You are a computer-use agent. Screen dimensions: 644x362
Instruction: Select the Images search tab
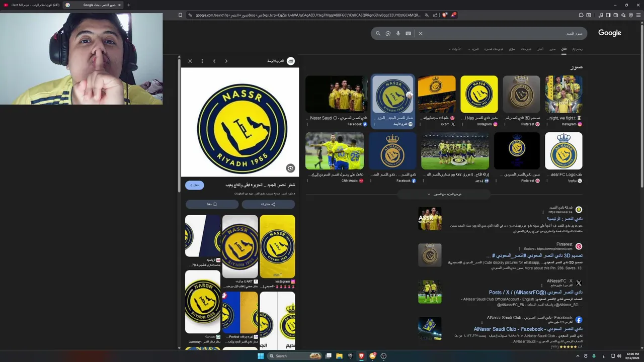click(552, 49)
